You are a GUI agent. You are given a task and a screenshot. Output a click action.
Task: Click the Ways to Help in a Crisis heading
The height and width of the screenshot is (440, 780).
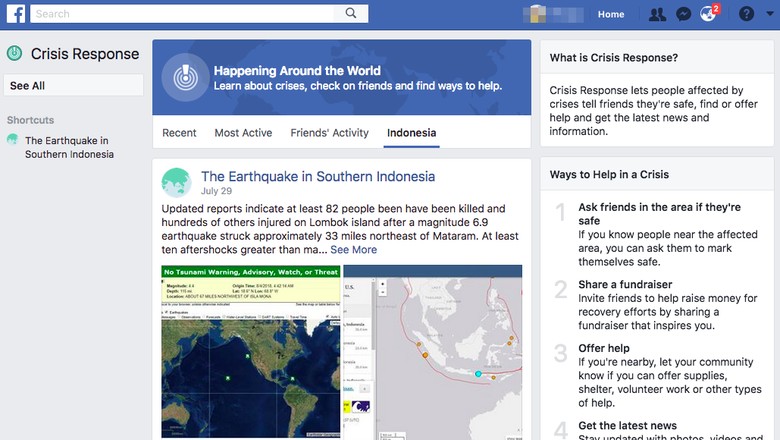pos(609,175)
